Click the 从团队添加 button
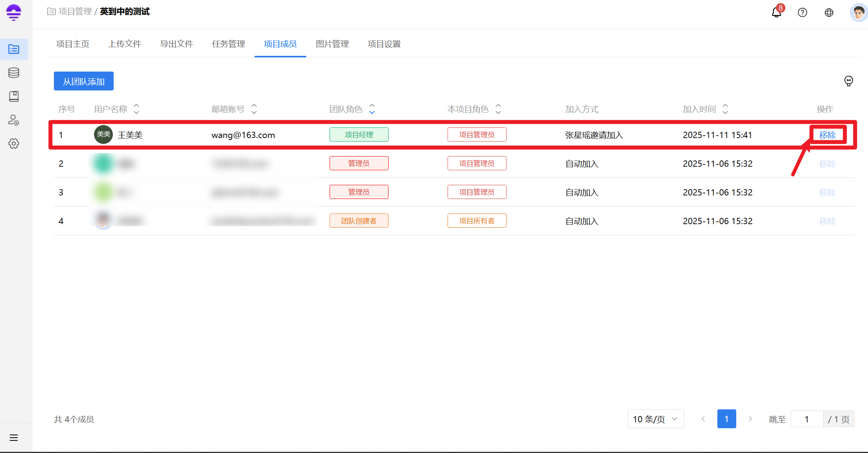Screen dimensions: 868x453 click(84, 81)
